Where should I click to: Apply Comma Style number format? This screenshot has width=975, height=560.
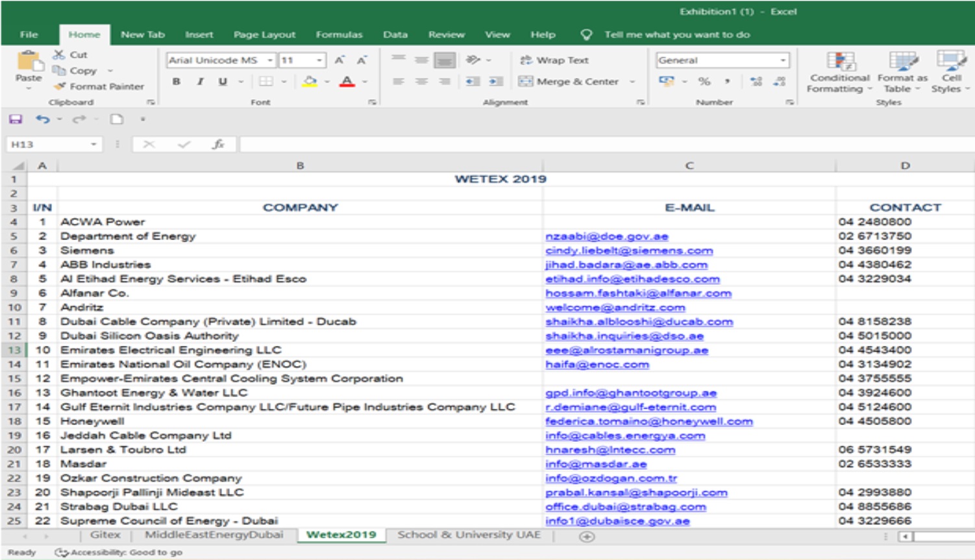(x=728, y=82)
